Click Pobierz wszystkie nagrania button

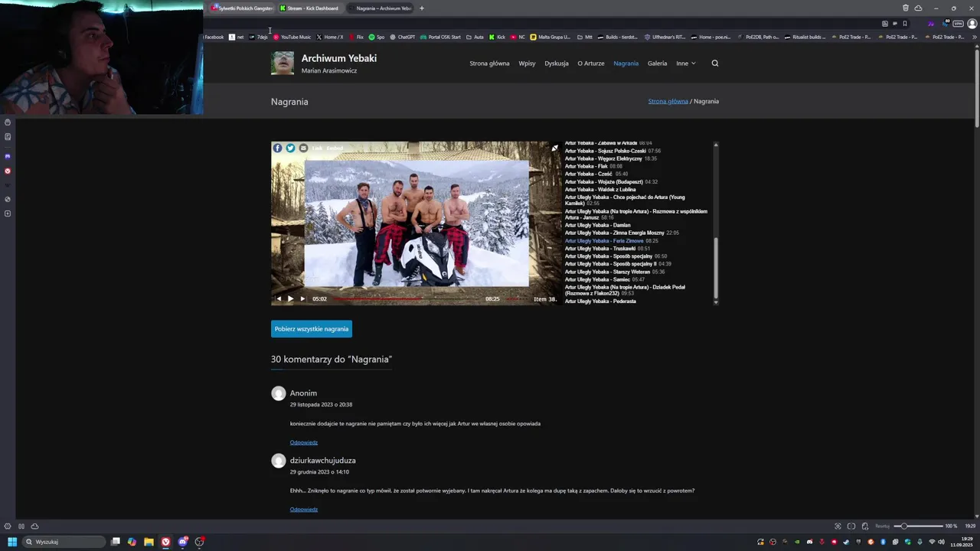click(x=312, y=329)
